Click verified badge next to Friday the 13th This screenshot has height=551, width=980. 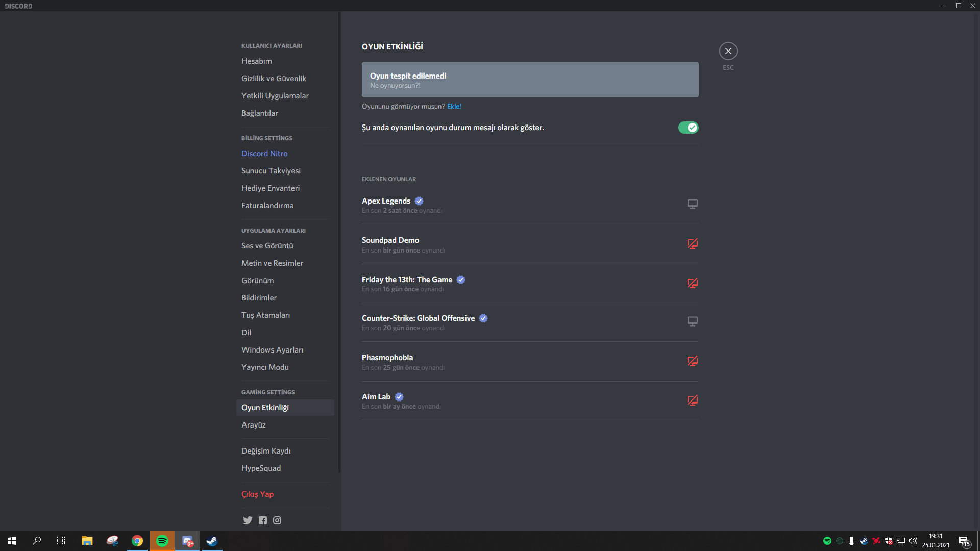[x=461, y=280]
